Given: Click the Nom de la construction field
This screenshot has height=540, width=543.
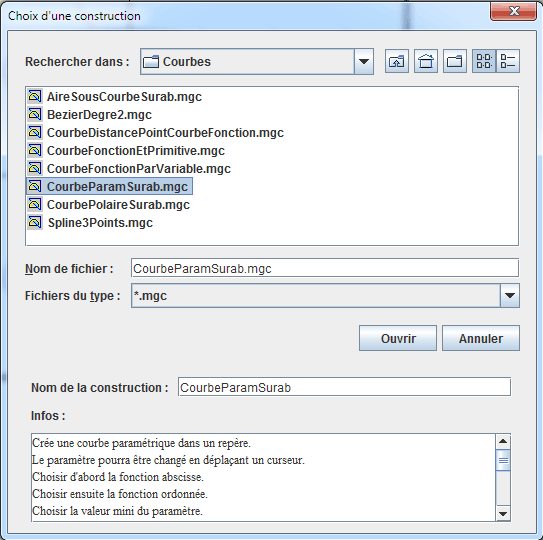Looking at the screenshot, I should (x=344, y=387).
